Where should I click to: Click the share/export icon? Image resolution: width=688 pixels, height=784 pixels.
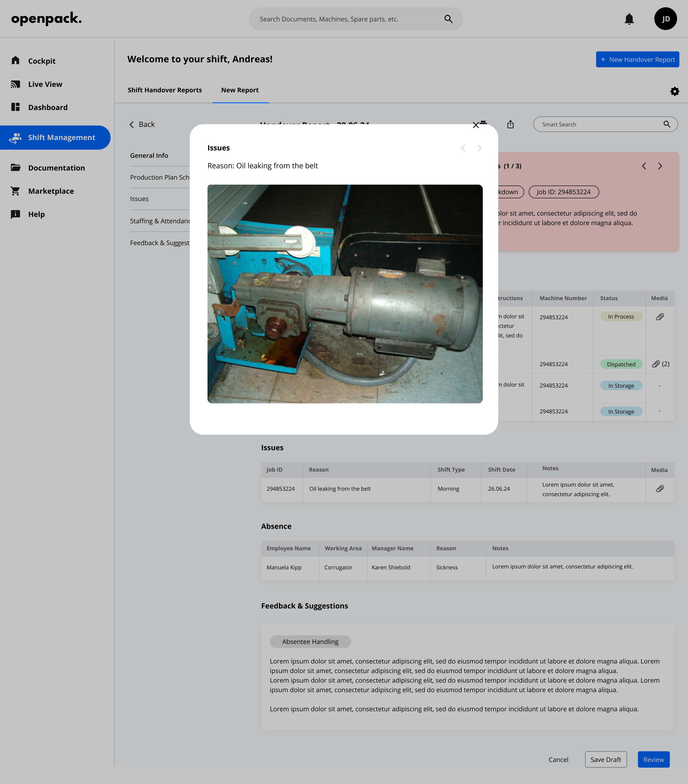click(510, 124)
